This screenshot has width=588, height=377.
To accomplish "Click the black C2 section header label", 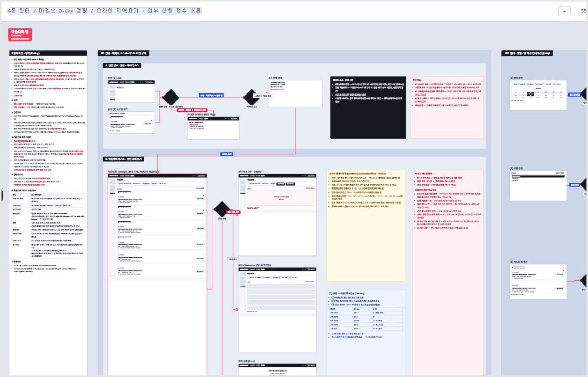I will tap(527, 53).
